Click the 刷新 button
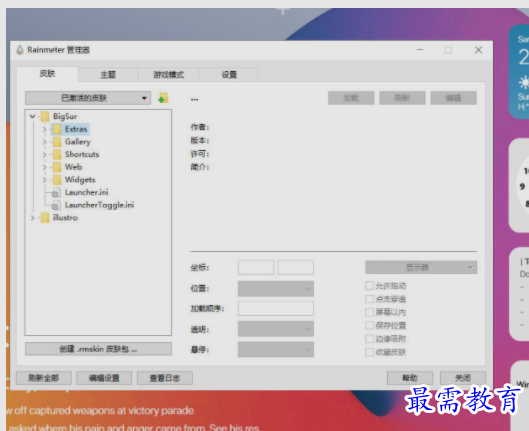This screenshot has height=431, width=529. 402,98
